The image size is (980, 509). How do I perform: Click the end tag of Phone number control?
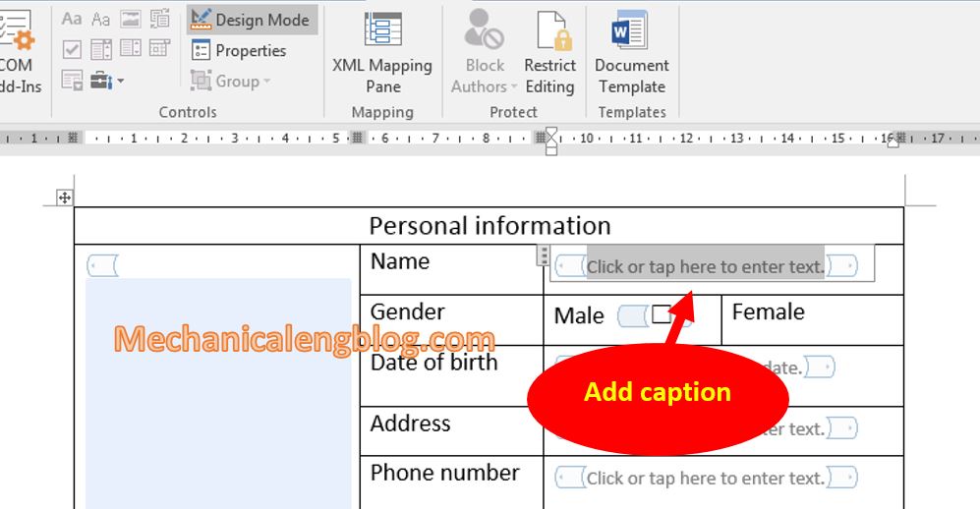841,478
